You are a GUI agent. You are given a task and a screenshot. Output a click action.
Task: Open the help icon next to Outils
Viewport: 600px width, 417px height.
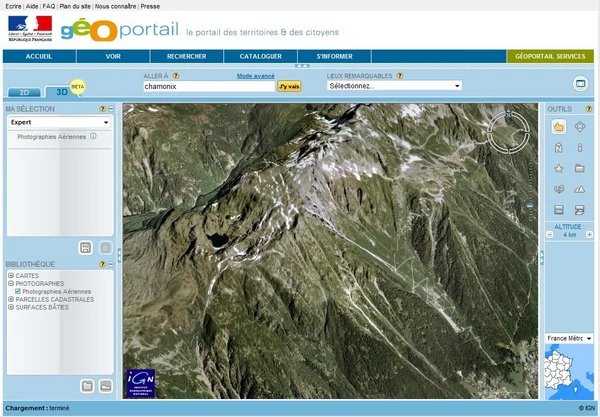click(589, 109)
